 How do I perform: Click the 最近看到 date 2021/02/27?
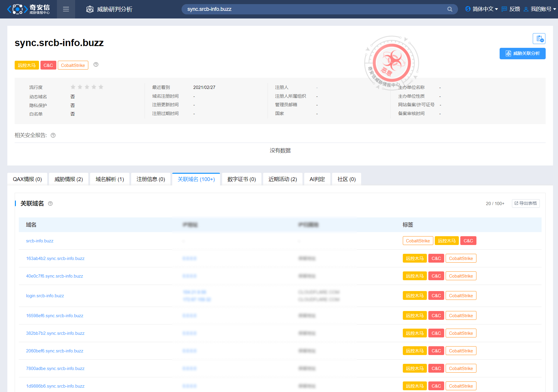(x=204, y=87)
